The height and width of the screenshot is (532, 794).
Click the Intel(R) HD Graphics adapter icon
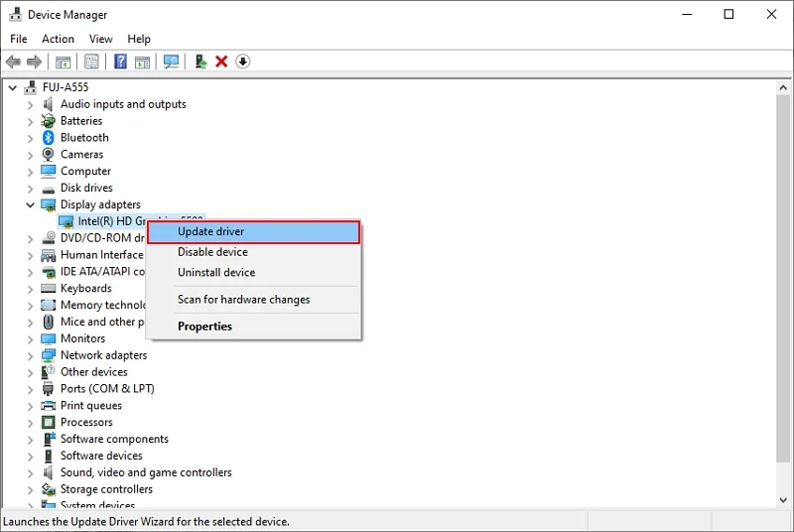click(66, 221)
